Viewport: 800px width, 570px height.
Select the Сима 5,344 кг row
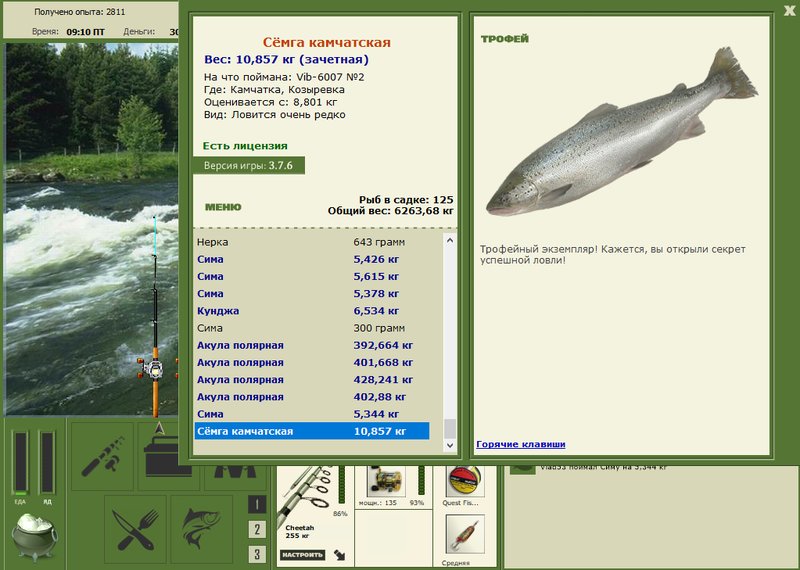[312, 414]
